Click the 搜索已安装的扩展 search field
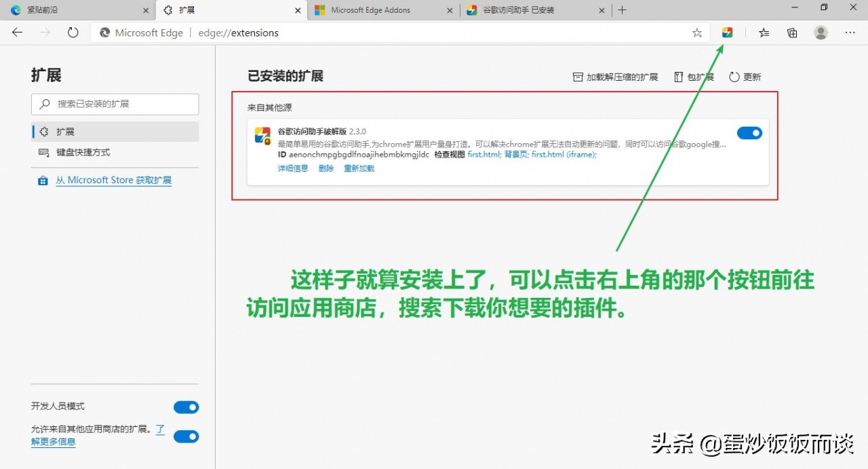The image size is (868, 469). click(115, 104)
